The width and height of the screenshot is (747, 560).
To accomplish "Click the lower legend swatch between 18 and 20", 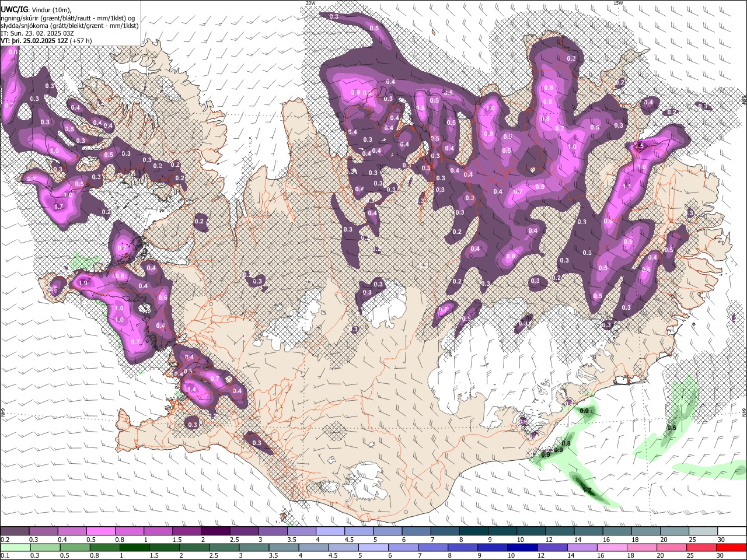I will pos(642,548).
